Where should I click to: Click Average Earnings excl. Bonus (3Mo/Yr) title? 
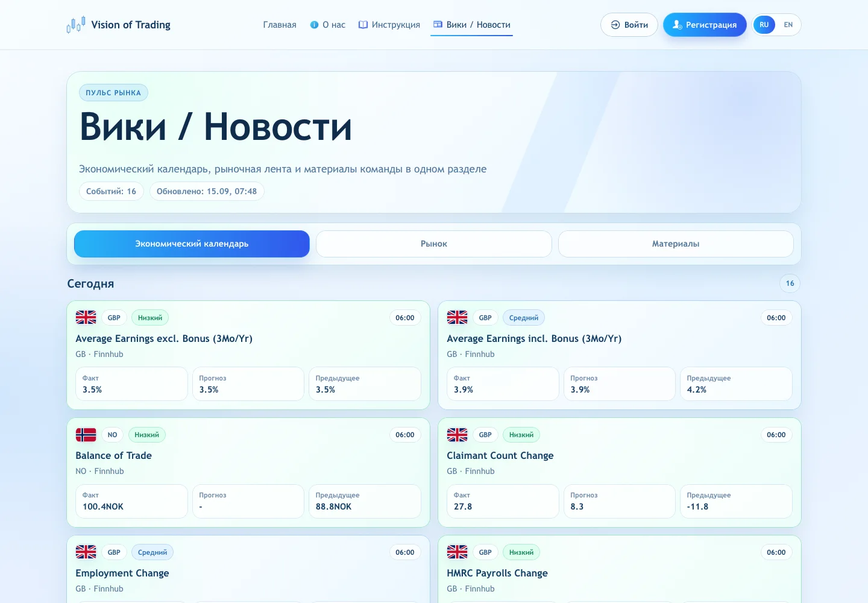click(x=164, y=338)
